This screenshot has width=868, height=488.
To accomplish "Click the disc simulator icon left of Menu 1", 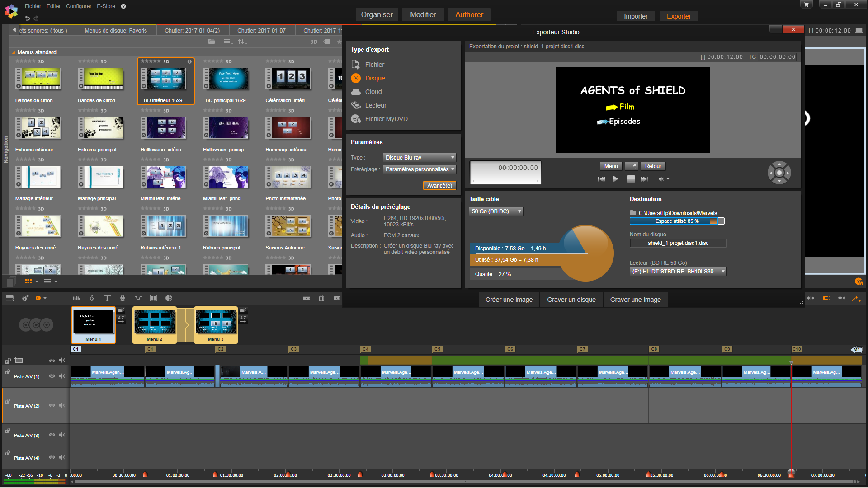I will [36, 324].
